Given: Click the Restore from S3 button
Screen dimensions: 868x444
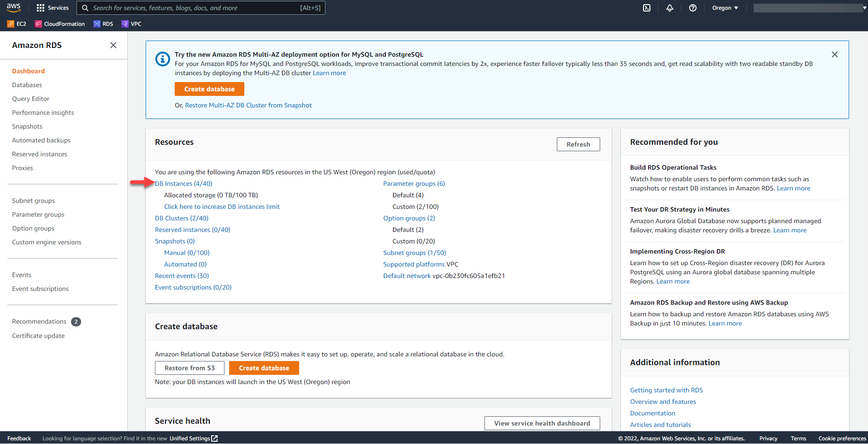Looking at the screenshot, I should click(189, 368).
